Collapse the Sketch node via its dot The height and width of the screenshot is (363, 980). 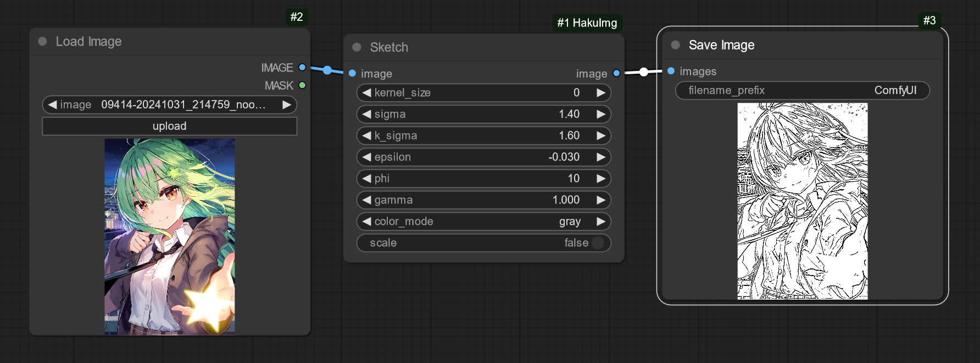coord(357,47)
